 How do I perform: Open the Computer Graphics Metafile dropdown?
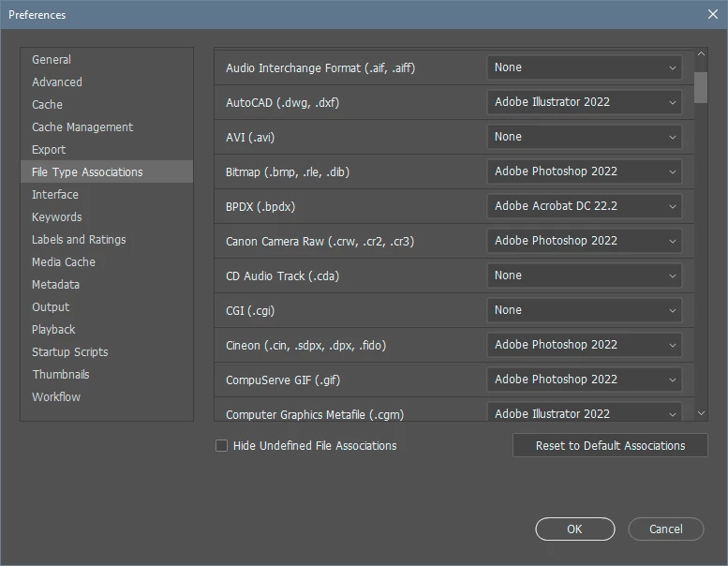pyautogui.click(x=584, y=412)
